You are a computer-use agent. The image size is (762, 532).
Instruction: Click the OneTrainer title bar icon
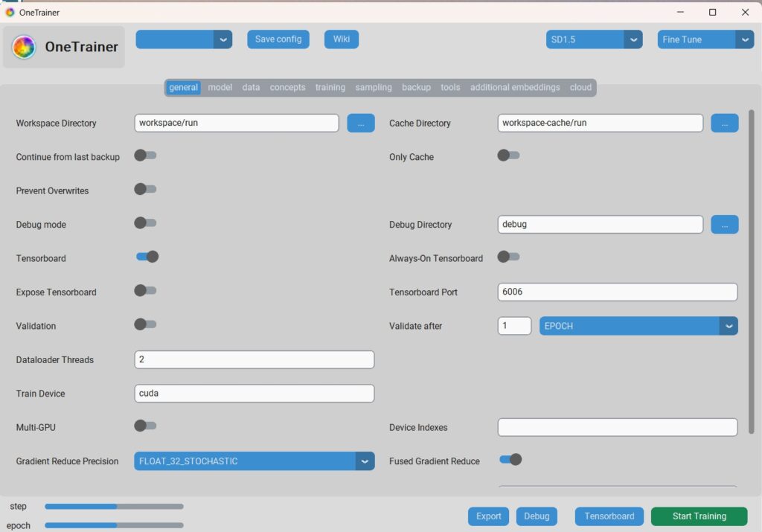10,12
